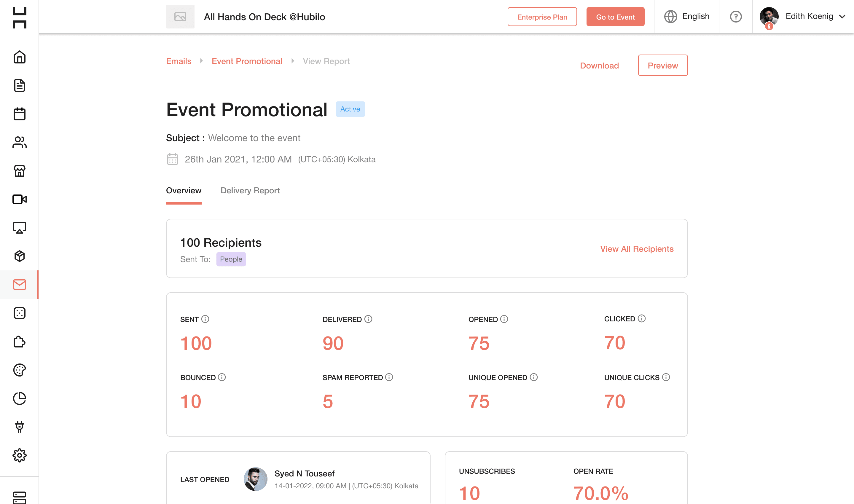Click the 'Welcome to the event' subject text
This screenshot has height=504, width=854.
tap(254, 138)
